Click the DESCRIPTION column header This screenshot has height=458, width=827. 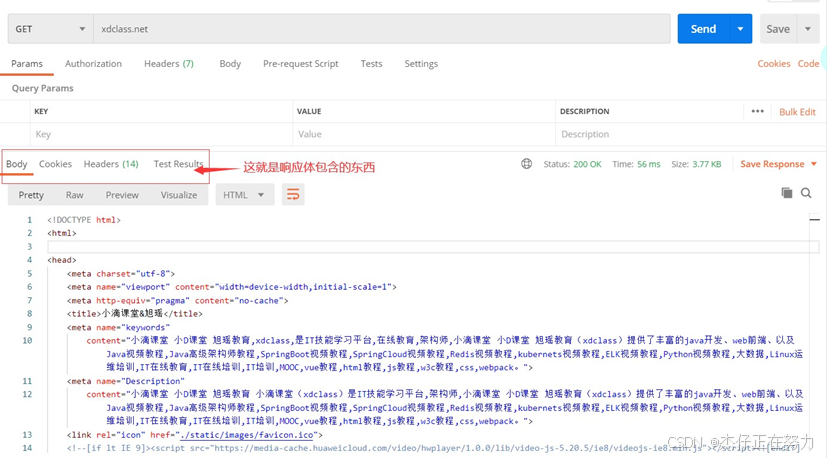(584, 111)
